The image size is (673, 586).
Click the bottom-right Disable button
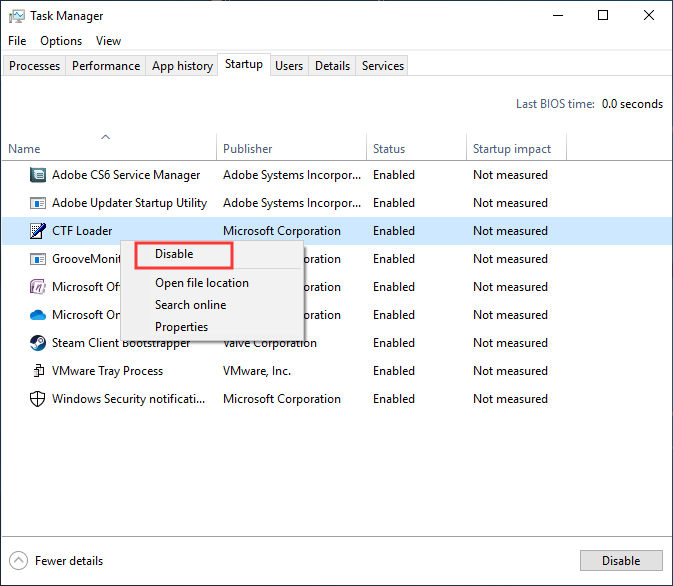[x=621, y=561]
